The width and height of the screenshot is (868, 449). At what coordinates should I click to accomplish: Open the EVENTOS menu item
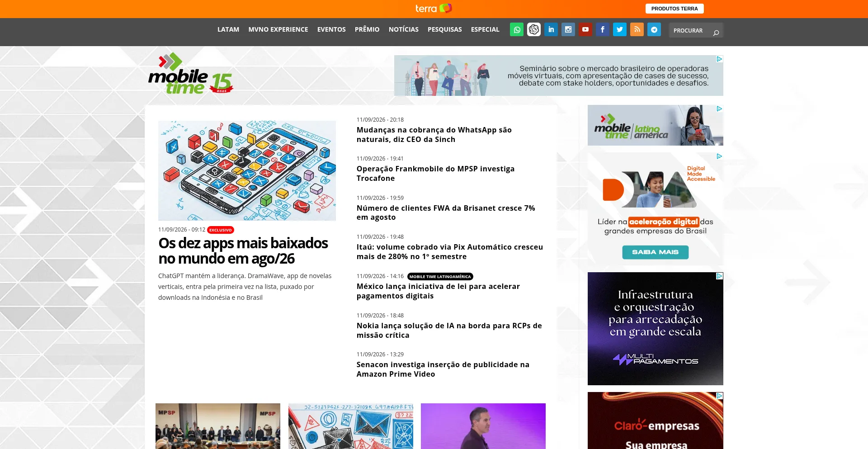(331, 29)
